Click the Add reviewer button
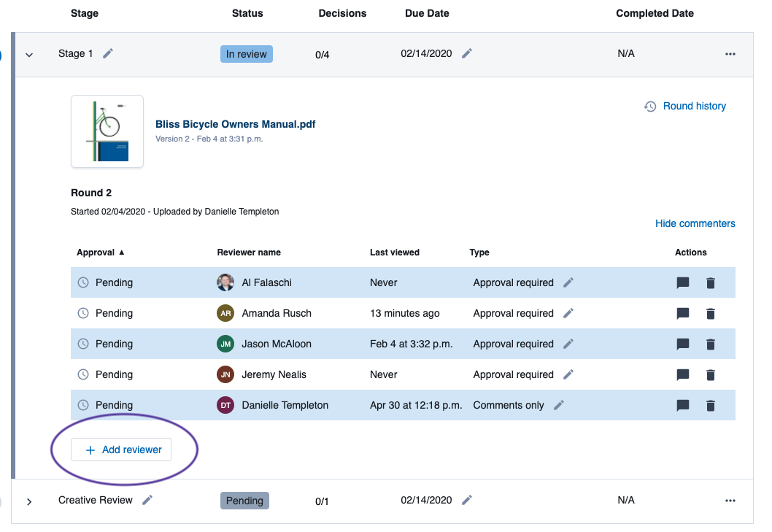The height and width of the screenshot is (532, 772). (x=121, y=450)
